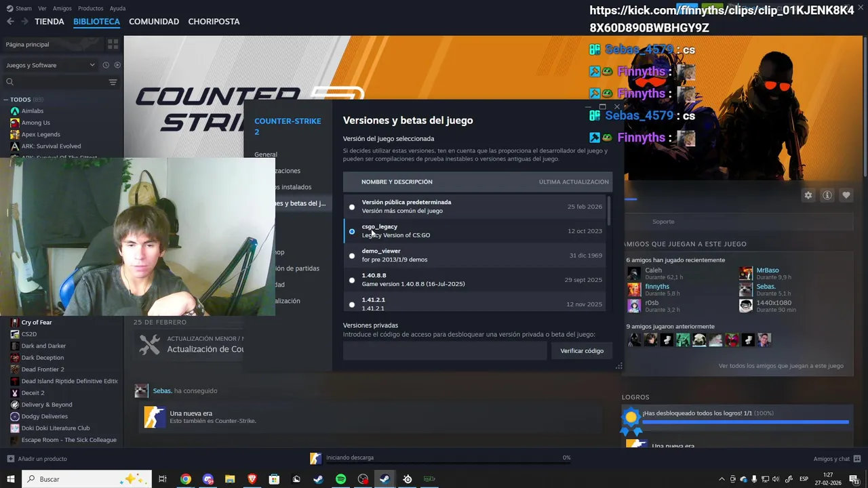Open General in properties sidebar
This screenshot has width=868, height=488.
266,155
